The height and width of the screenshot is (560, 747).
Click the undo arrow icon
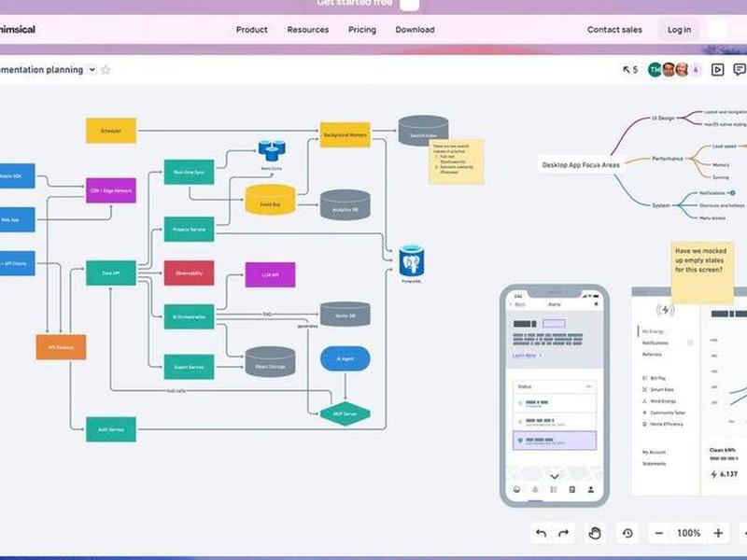point(542,533)
